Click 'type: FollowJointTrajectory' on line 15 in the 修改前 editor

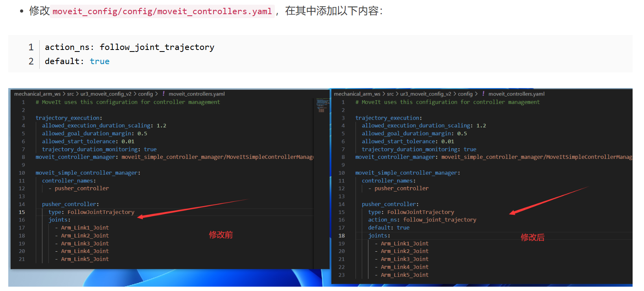[91, 212]
